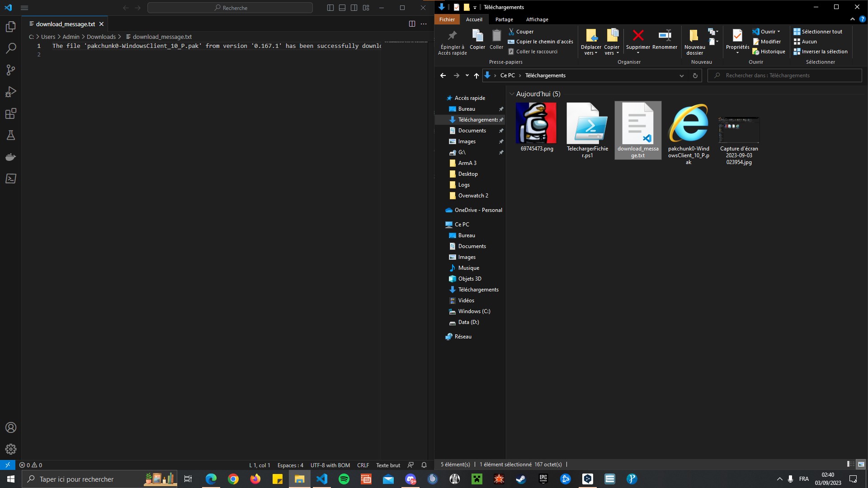Switch to large icons view toggle
The height and width of the screenshot is (488, 868).
coord(861,464)
